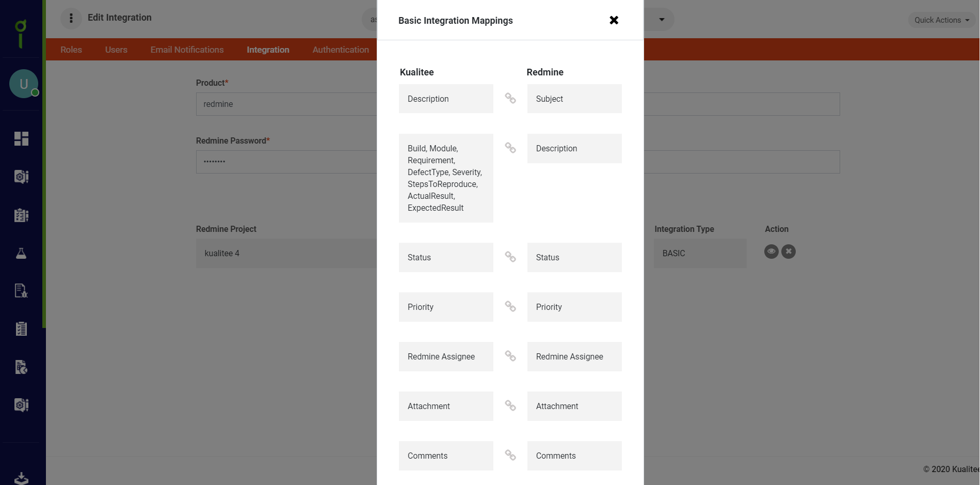The image size is (980, 485).
Task: Open the dropdown arrow in the top bar
Action: pyautogui.click(x=662, y=20)
